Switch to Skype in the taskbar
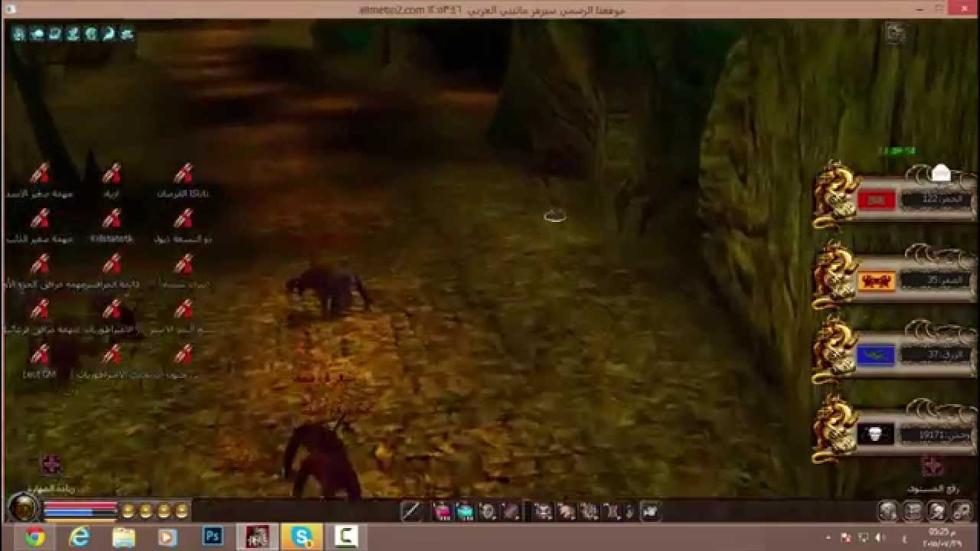Viewport: 980px width, 551px height. [301, 537]
